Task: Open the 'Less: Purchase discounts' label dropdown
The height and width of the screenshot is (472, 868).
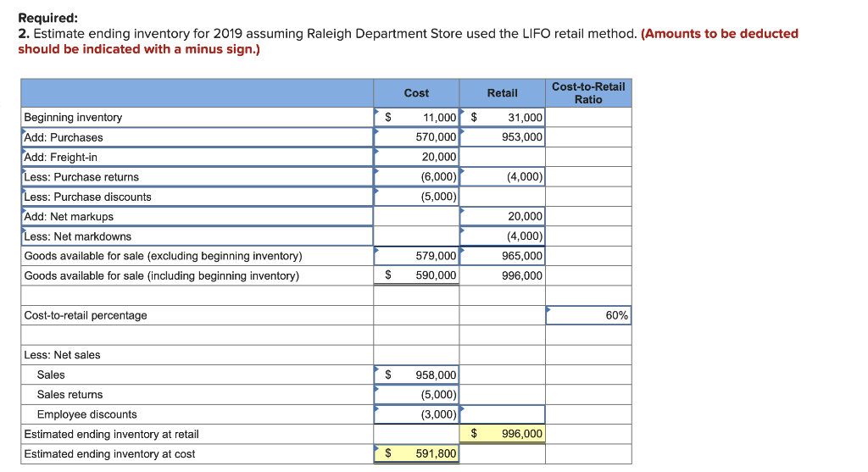Action: [197, 197]
